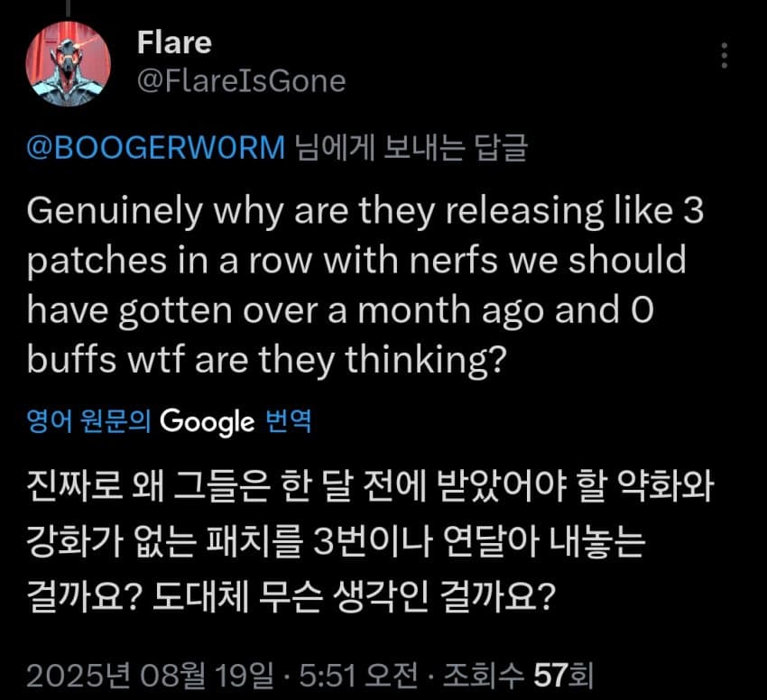Image resolution: width=767 pixels, height=700 pixels.
Task: Open the Flare display name profile link
Action: (x=172, y=42)
